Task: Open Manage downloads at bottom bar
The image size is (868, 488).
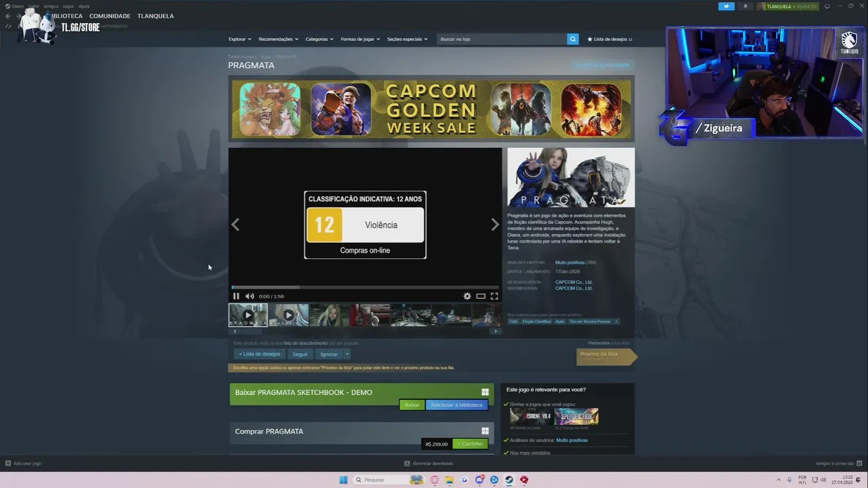Action: 429,464
